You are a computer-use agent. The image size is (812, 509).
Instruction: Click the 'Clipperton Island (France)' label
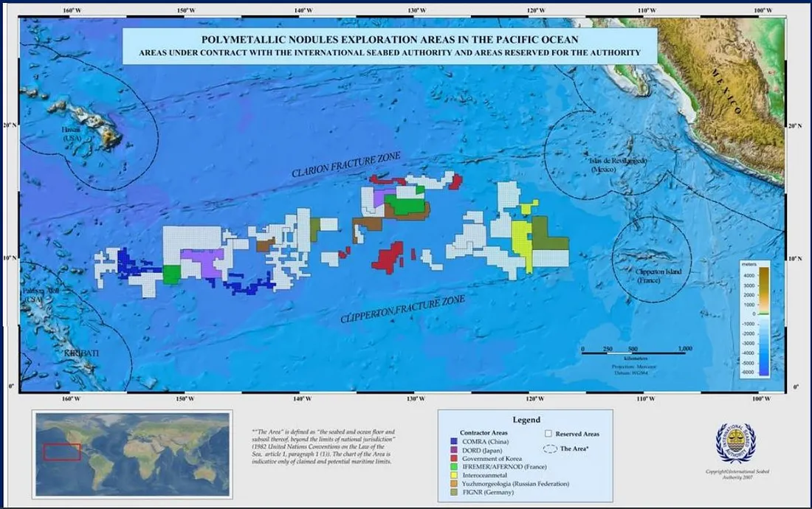coord(658,276)
